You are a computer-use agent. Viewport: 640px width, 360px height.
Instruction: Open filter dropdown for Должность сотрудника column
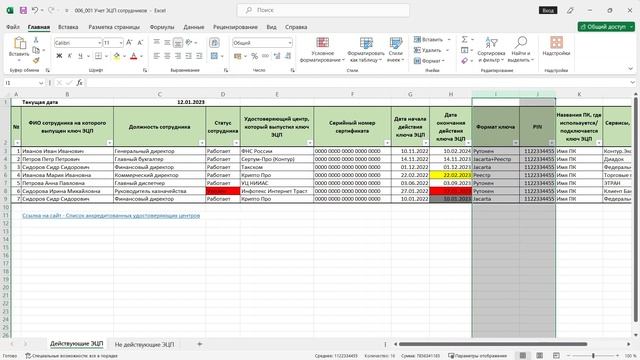(202, 143)
